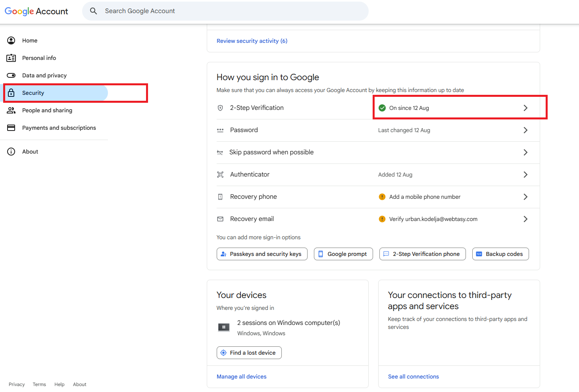Click the Google Account logo

point(37,11)
